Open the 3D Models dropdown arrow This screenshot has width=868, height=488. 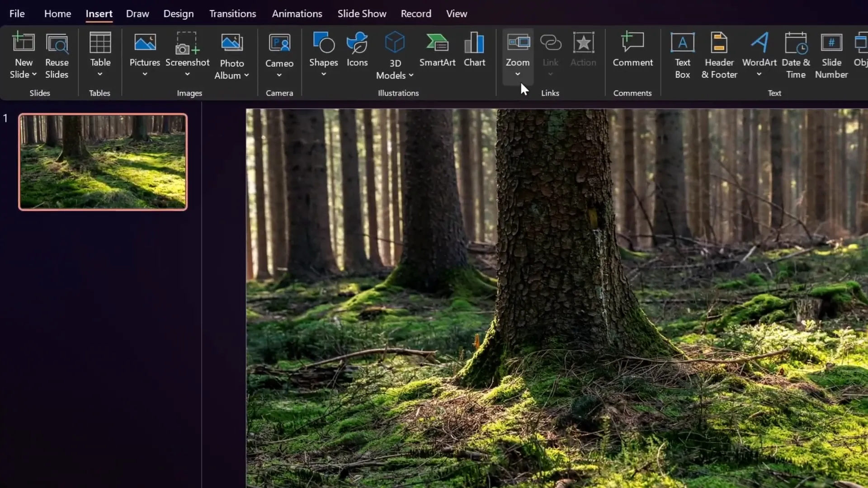(411, 75)
